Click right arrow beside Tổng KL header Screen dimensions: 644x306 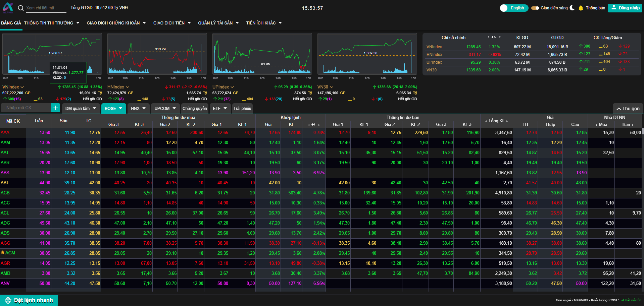(507, 121)
